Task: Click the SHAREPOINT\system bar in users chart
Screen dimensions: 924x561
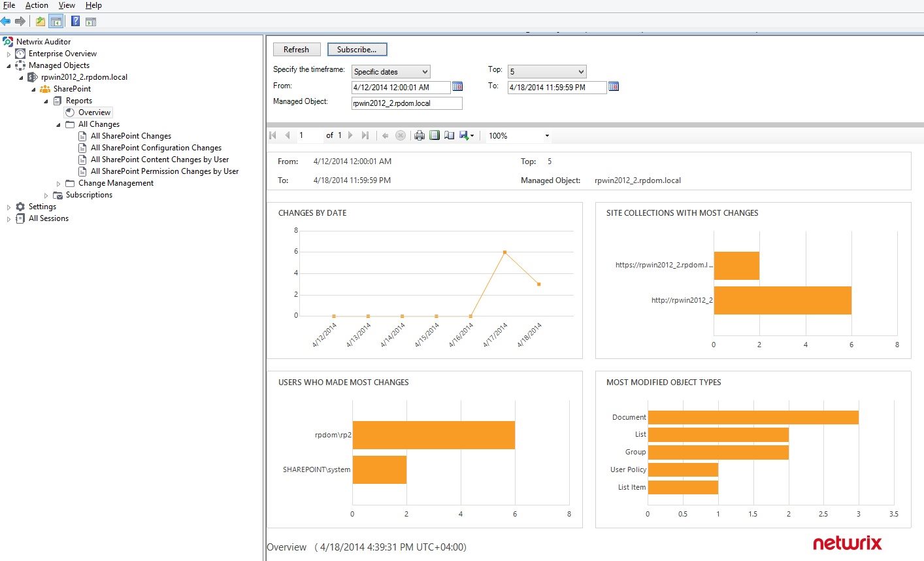Action: click(x=380, y=469)
